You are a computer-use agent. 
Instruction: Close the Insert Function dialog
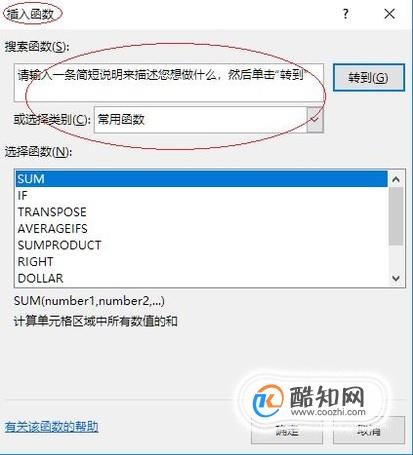[x=389, y=14]
